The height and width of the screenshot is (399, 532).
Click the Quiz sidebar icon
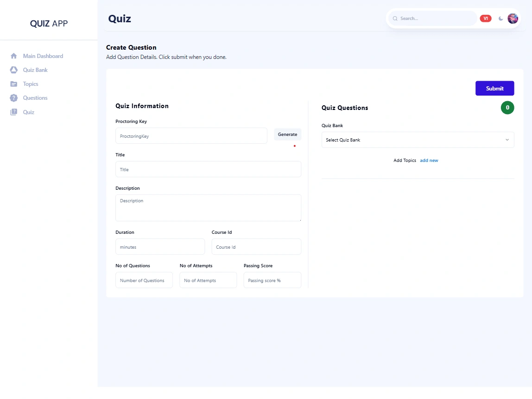click(13, 112)
